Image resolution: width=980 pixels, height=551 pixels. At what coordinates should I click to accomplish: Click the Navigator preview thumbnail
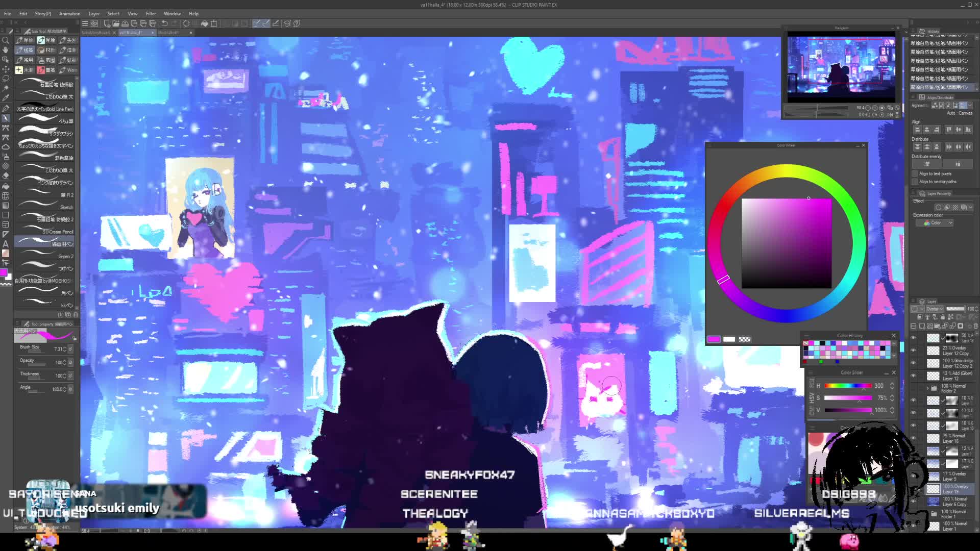[x=841, y=66]
